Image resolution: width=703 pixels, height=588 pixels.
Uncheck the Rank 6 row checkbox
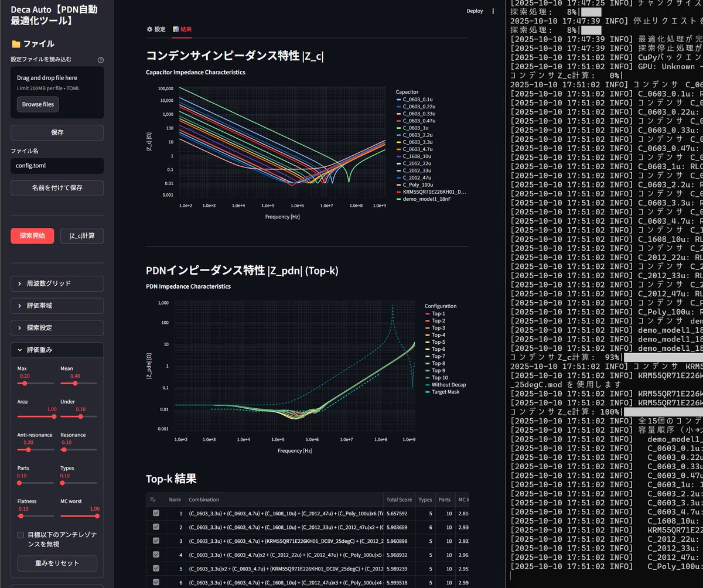coord(156,582)
